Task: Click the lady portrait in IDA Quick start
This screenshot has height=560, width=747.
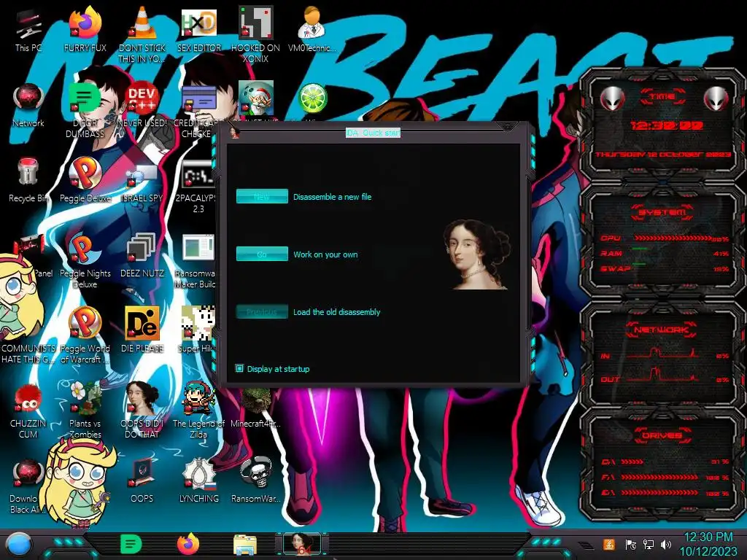Action: pyautogui.click(x=476, y=254)
